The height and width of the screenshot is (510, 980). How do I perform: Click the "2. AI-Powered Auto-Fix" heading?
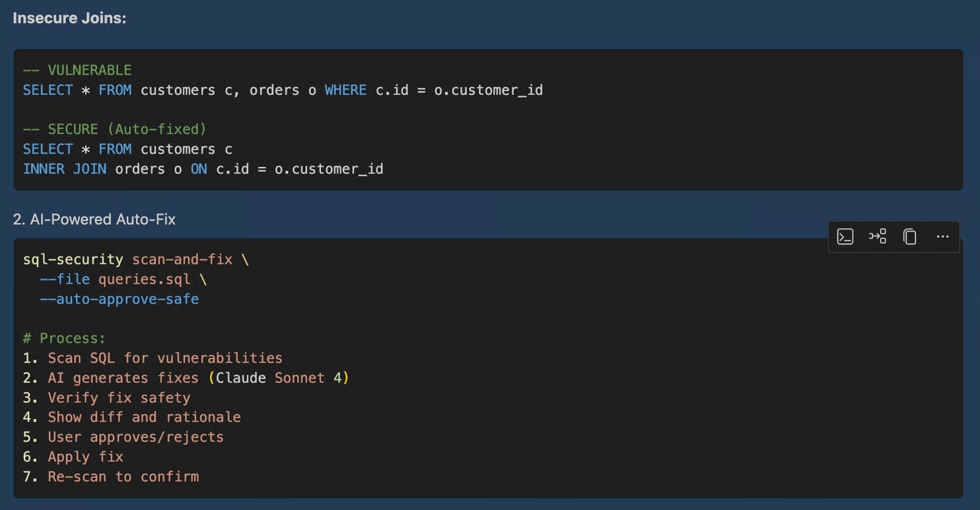pyautogui.click(x=94, y=219)
